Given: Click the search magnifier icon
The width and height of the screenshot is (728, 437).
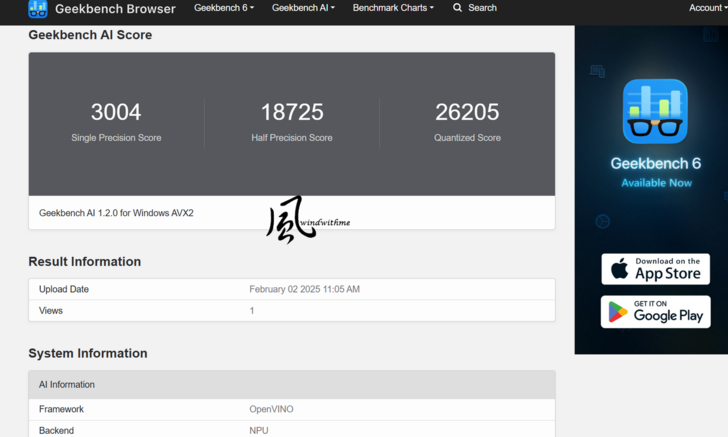Looking at the screenshot, I should tap(457, 8).
